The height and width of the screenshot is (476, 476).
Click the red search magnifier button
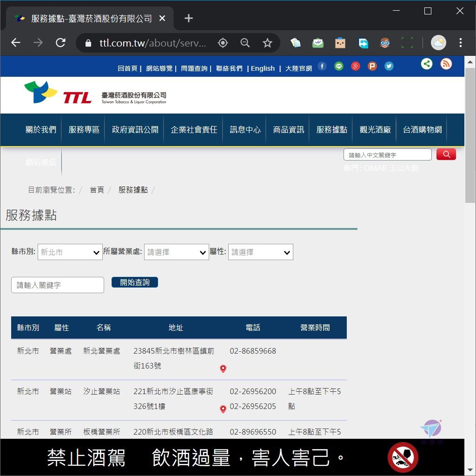click(446, 154)
